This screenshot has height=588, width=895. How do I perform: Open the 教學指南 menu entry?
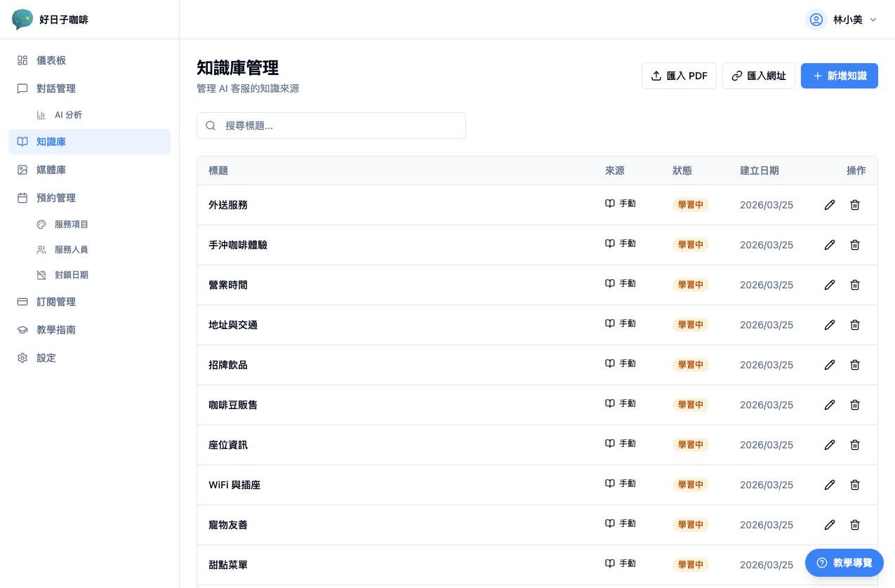click(x=56, y=330)
